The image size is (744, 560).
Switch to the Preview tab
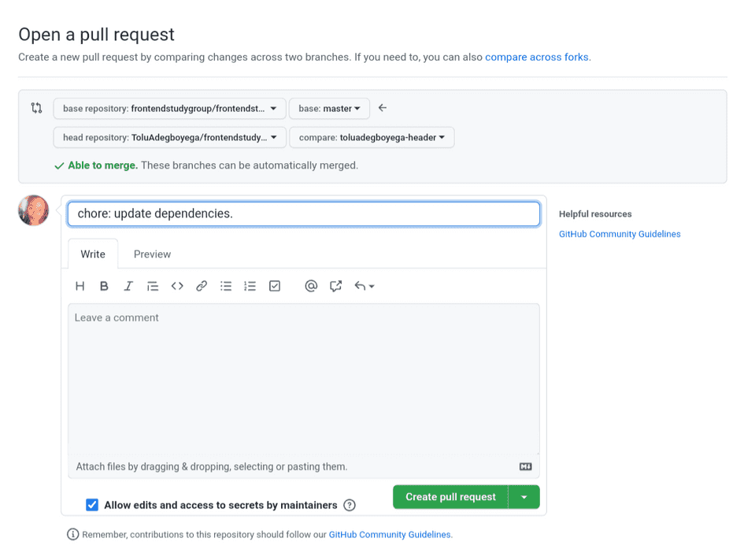(151, 254)
